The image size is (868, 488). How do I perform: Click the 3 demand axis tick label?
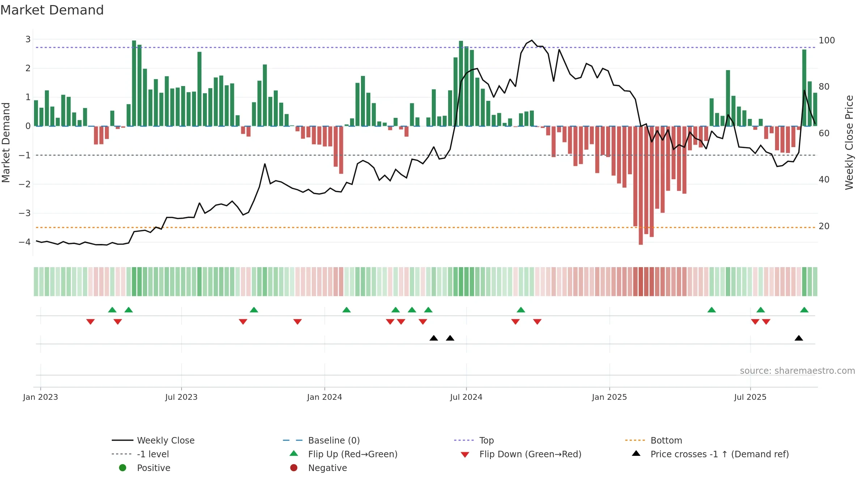coord(28,39)
